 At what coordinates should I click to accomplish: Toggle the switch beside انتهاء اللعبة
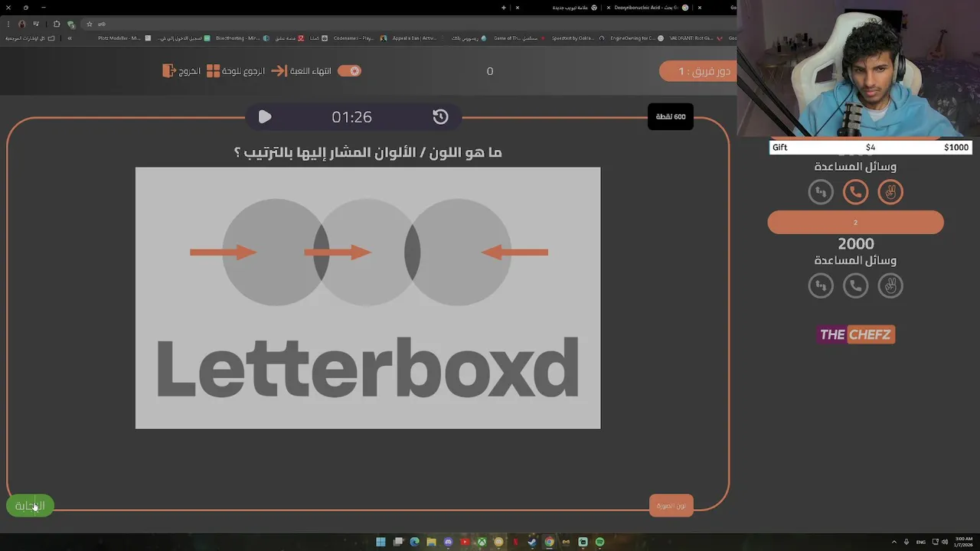pos(349,70)
